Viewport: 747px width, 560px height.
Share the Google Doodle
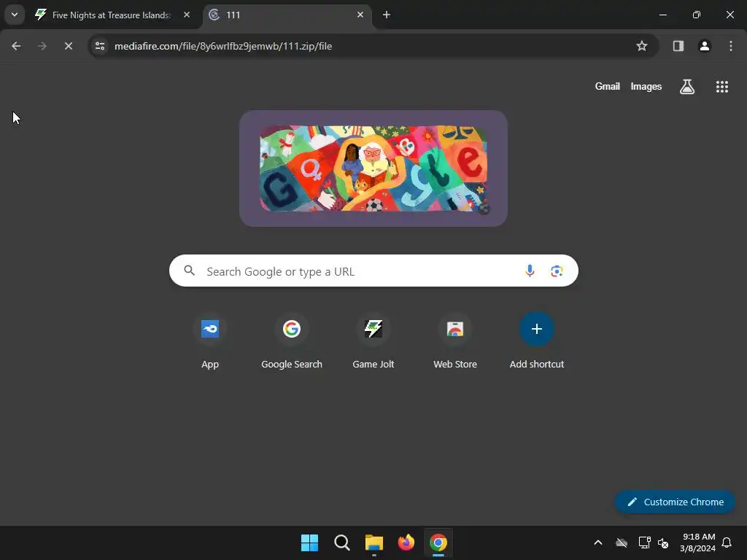tap(484, 208)
